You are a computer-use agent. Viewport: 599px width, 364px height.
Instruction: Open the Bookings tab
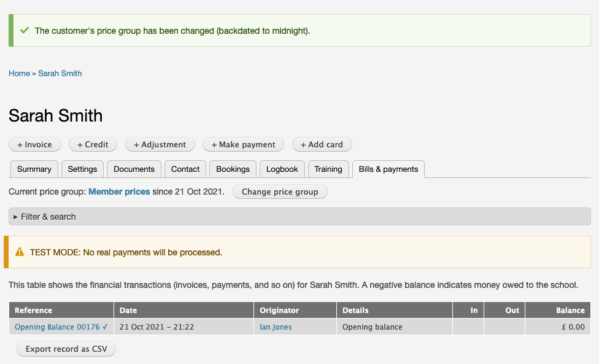point(233,169)
